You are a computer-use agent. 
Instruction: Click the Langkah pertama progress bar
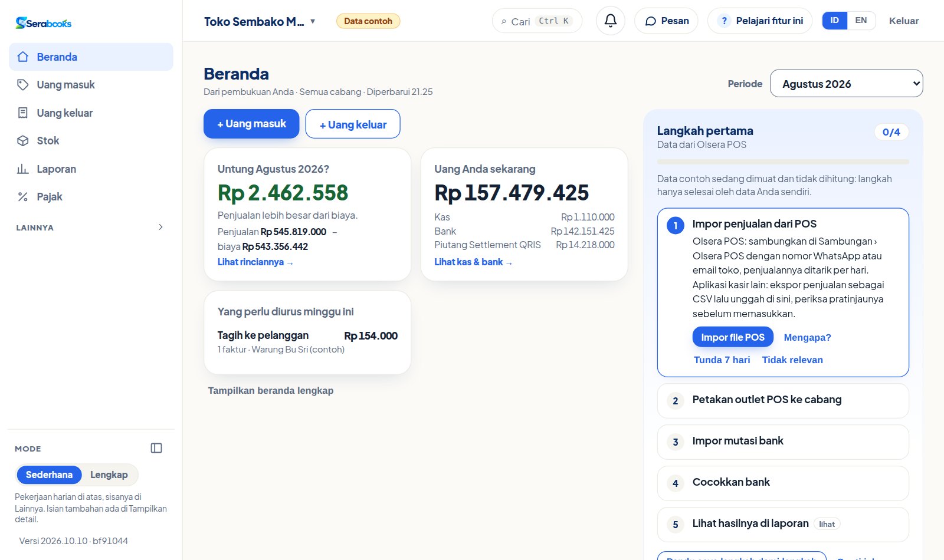(783, 162)
